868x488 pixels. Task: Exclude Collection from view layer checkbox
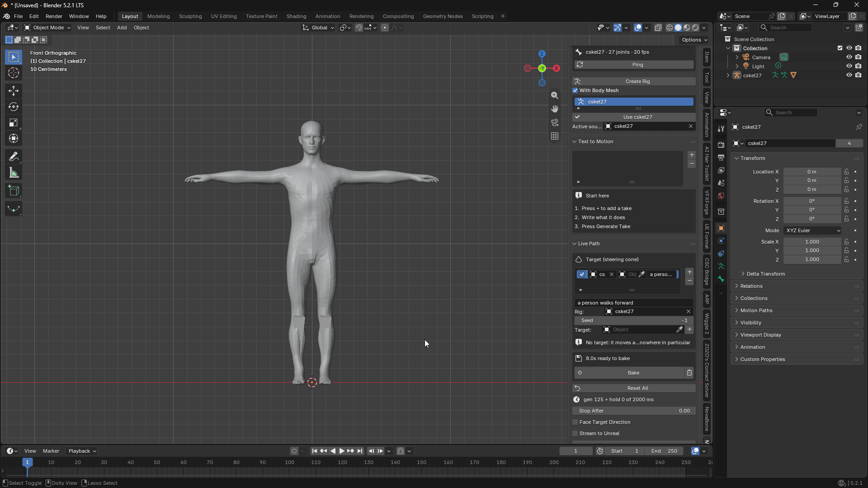840,48
